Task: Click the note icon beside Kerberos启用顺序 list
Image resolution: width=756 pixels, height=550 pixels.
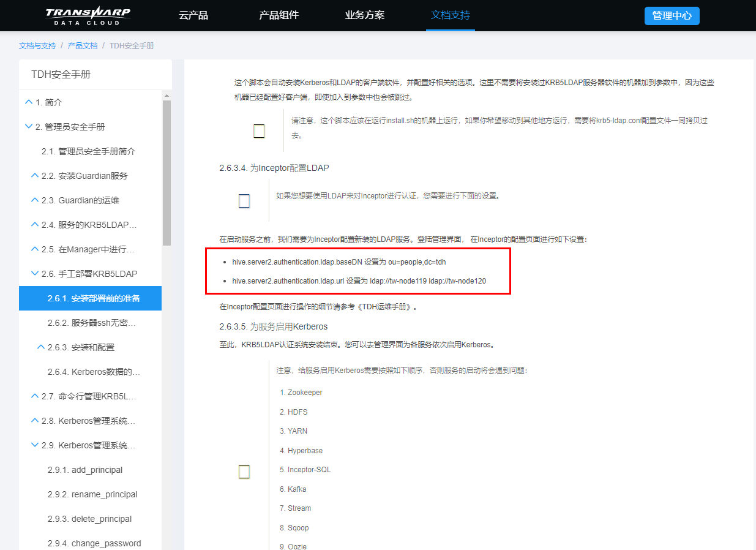Action: click(x=244, y=471)
